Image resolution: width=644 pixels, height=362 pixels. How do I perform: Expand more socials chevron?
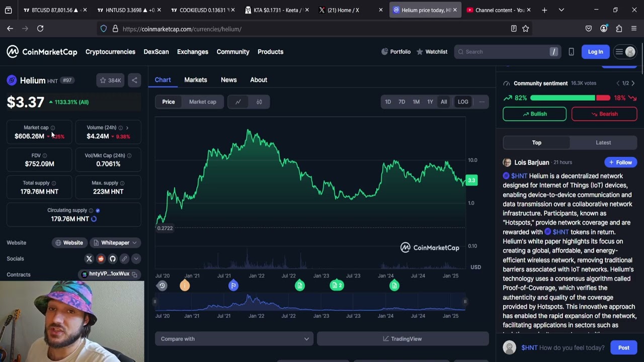(x=136, y=258)
